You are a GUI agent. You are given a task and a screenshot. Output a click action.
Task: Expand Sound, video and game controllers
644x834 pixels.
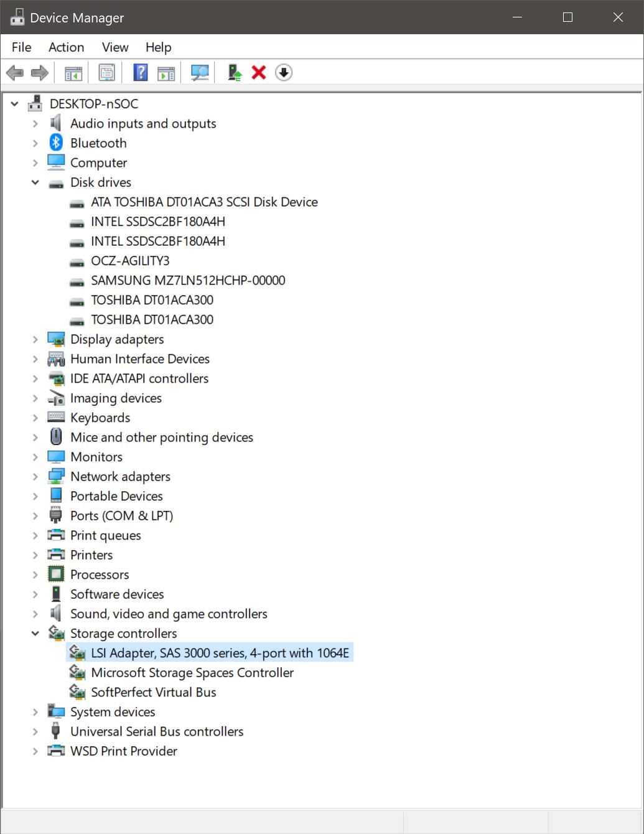(35, 614)
